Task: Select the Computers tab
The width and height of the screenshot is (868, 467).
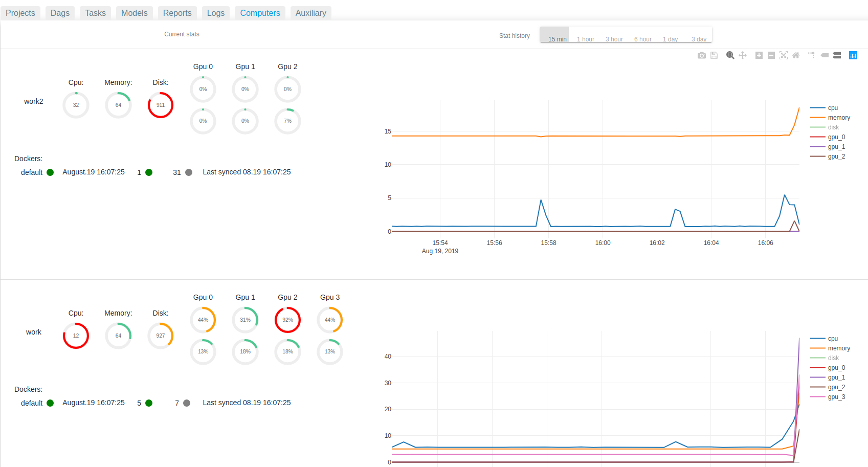Action: [260, 13]
